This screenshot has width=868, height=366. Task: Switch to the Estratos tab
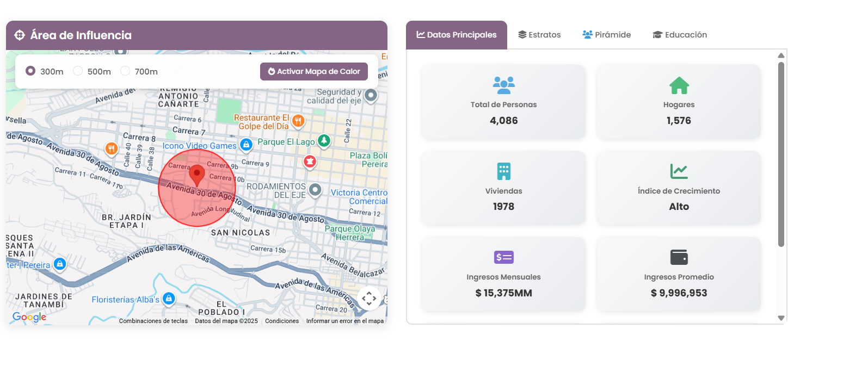point(539,35)
